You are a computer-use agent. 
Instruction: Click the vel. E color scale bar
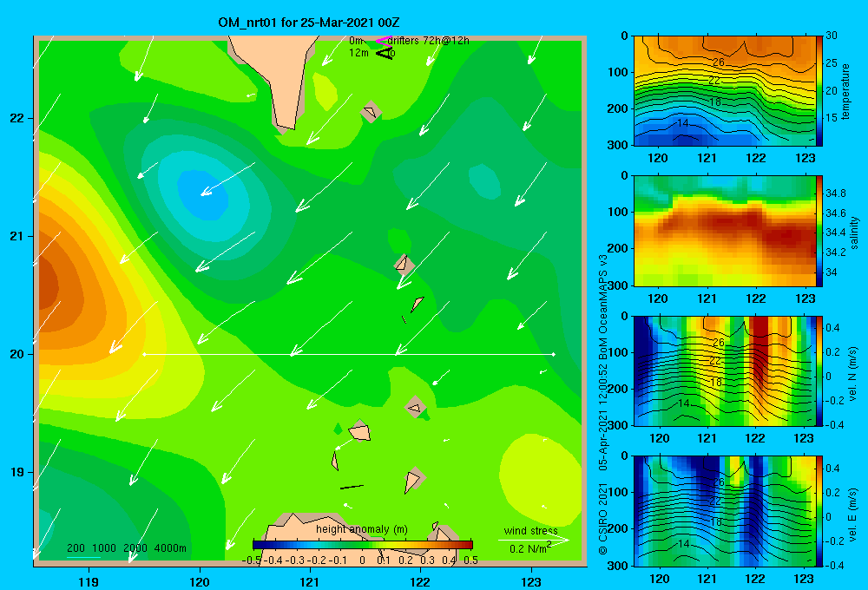tap(819, 511)
